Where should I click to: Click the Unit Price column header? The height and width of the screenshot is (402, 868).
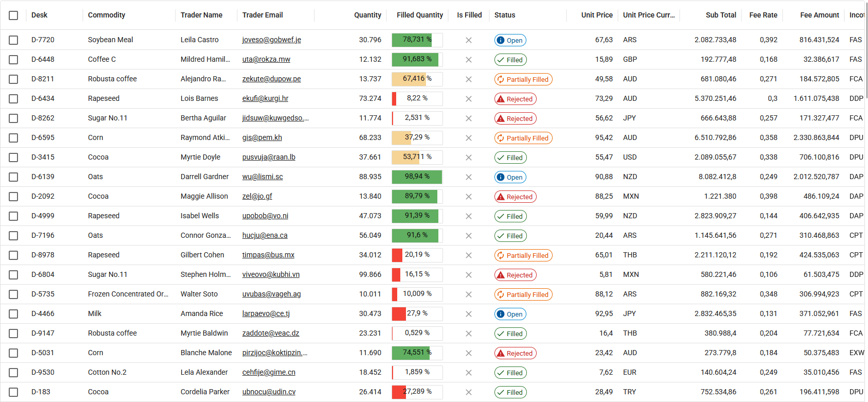597,15
